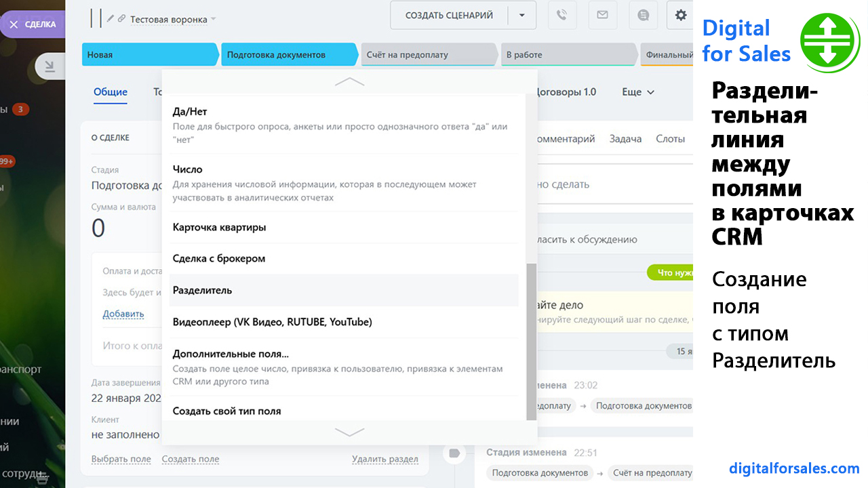The image size is (868, 488).
Task: Switch to the Слоты timeline tab
Action: 671,138
